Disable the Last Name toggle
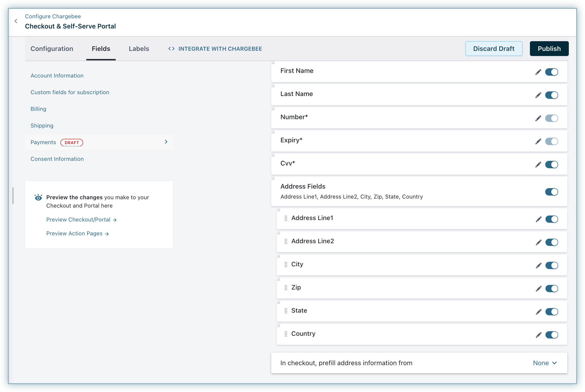Viewport: 585px width, 392px height. (x=551, y=95)
